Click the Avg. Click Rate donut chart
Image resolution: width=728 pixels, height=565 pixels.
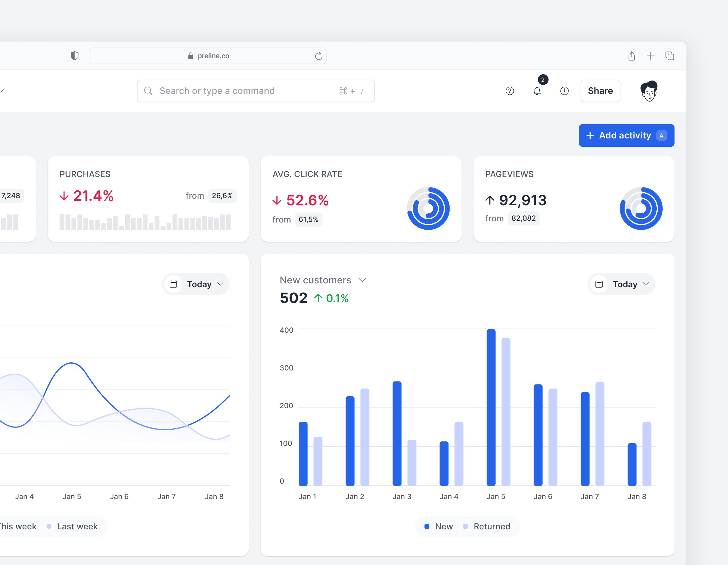428,208
